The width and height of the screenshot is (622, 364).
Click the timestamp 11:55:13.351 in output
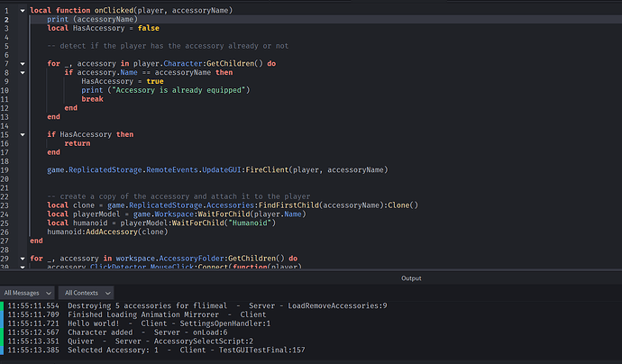point(33,341)
